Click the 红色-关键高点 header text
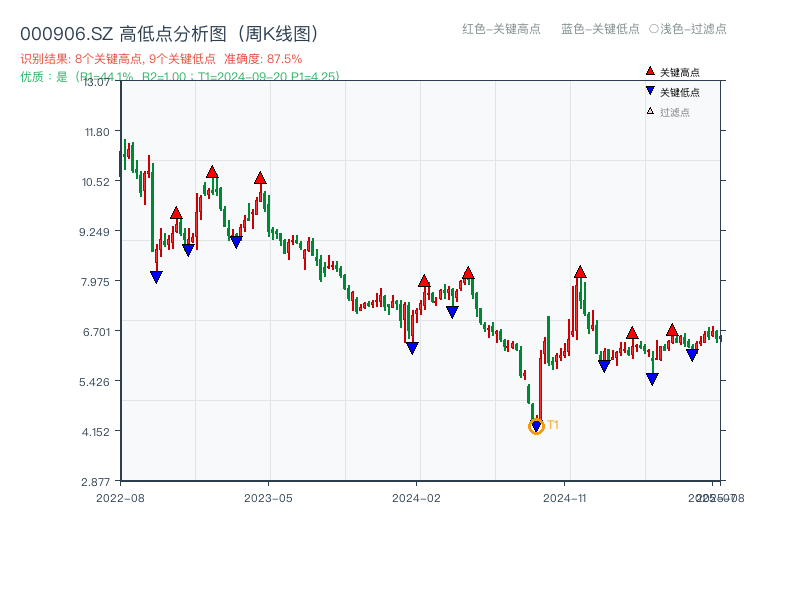Screen dimensions: 800x600 point(502,29)
